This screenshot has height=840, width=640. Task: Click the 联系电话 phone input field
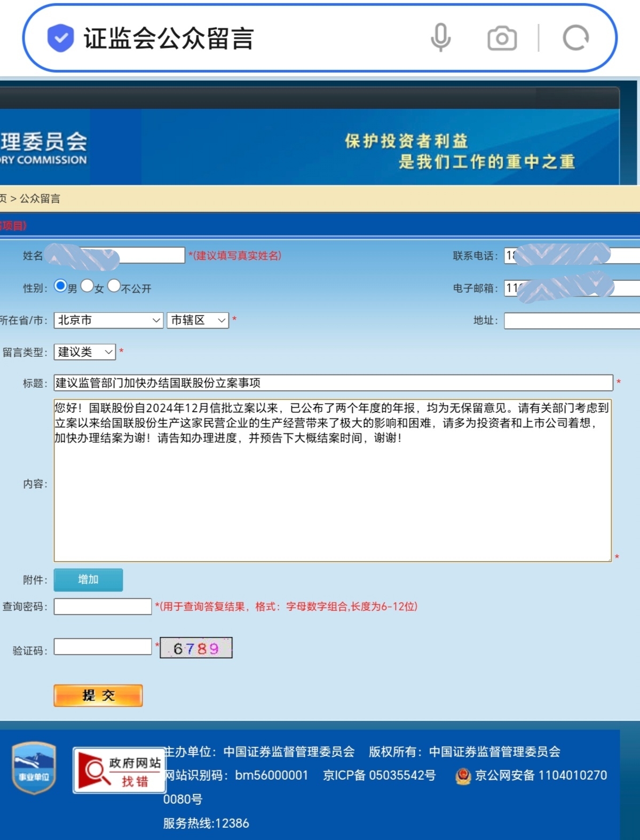click(x=572, y=255)
